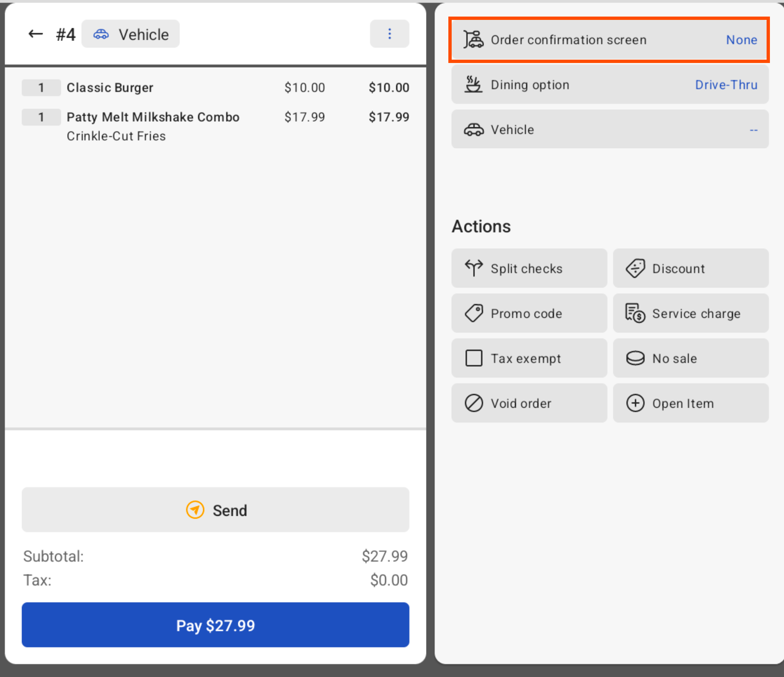
Task: Open the No sale action
Action: coord(691,358)
